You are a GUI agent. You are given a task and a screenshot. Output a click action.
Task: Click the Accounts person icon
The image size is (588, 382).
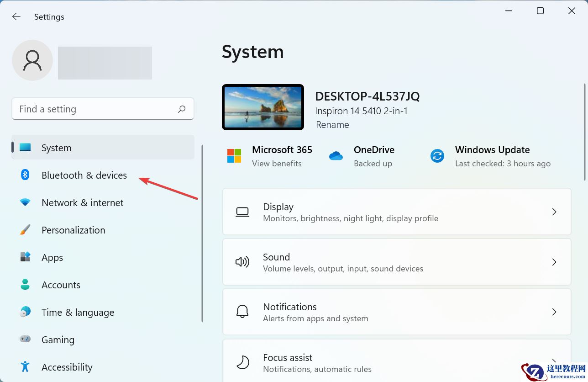tap(25, 285)
